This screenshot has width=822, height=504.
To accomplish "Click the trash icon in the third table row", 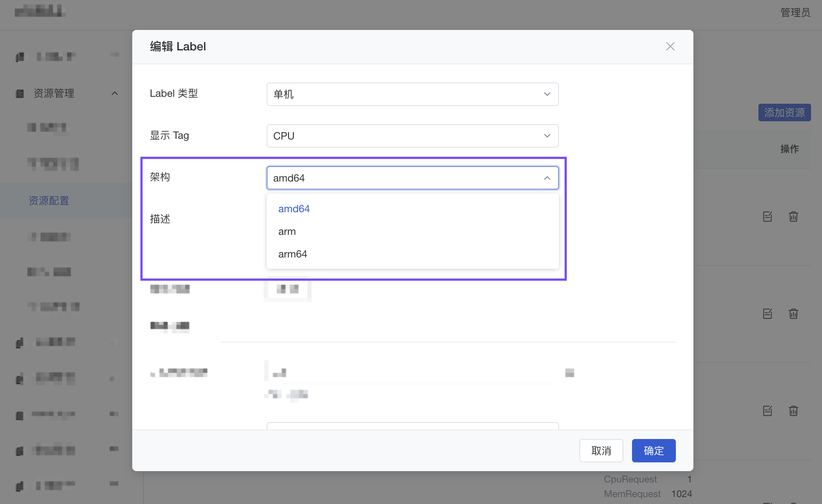I will click(x=793, y=411).
